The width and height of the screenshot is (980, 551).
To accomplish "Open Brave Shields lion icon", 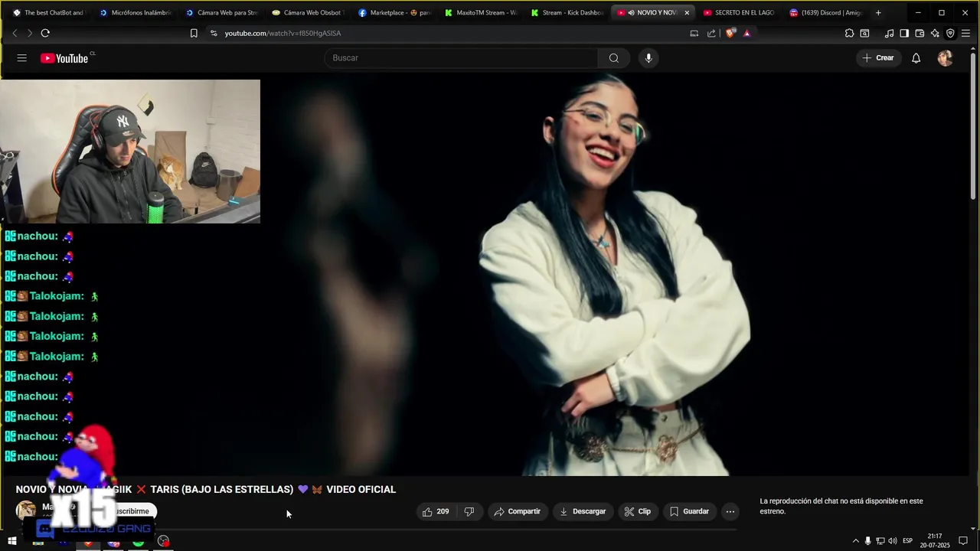I will 730,33.
